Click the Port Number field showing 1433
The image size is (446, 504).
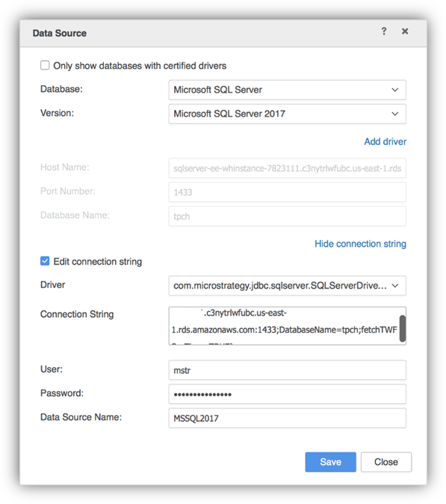[287, 192]
